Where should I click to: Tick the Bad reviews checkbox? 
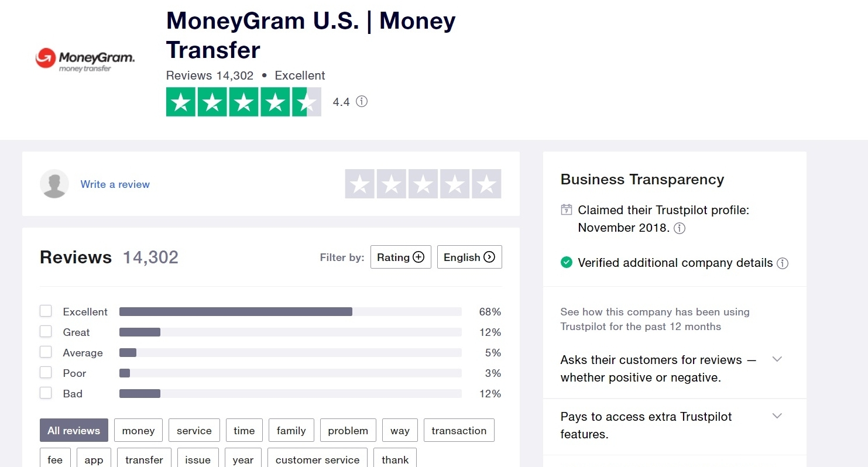[46, 393]
